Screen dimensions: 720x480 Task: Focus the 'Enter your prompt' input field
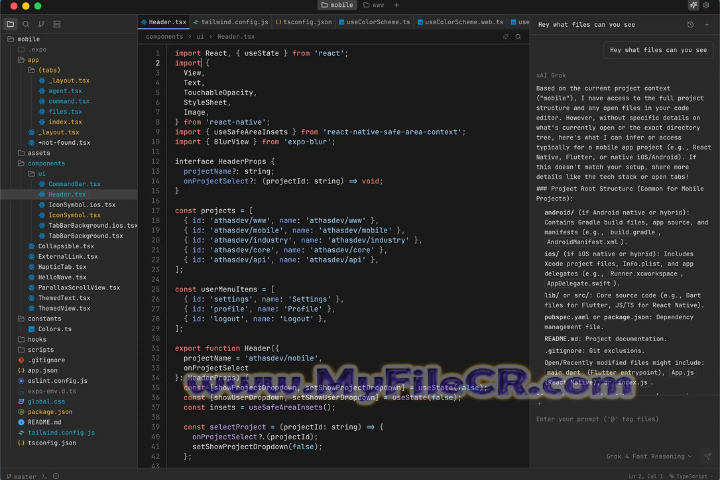pos(624,419)
